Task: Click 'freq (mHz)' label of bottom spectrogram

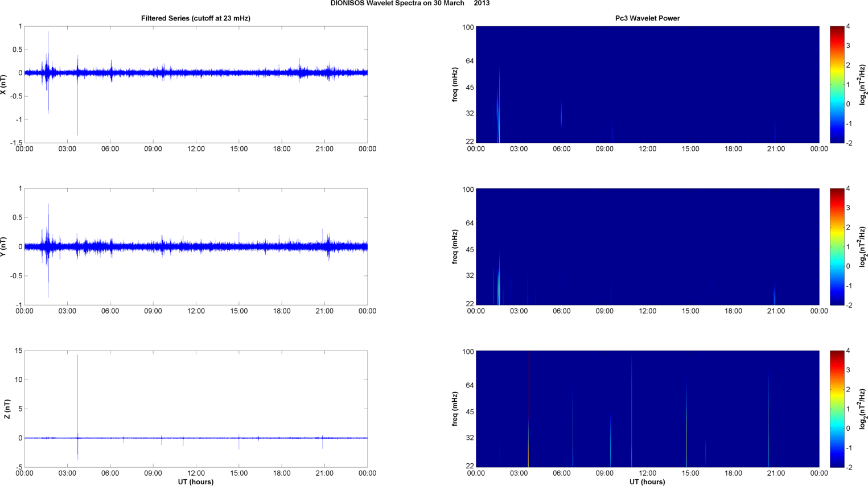Action: pyautogui.click(x=455, y=409)
